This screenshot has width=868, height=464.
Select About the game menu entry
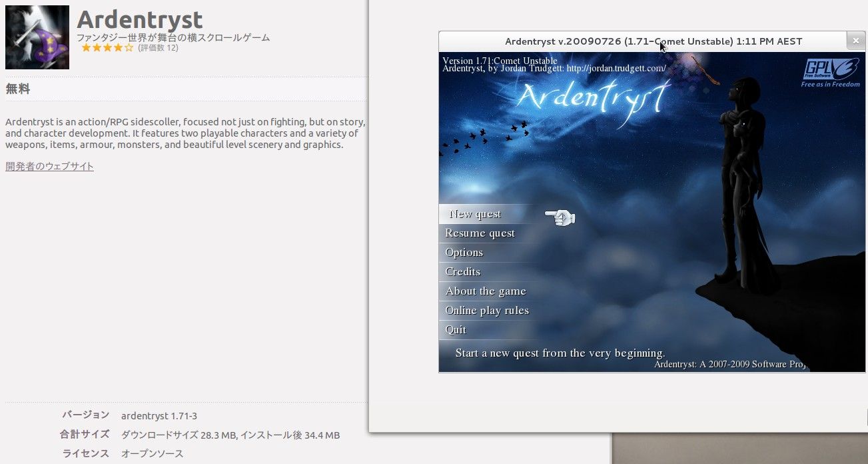coord(486,291)
